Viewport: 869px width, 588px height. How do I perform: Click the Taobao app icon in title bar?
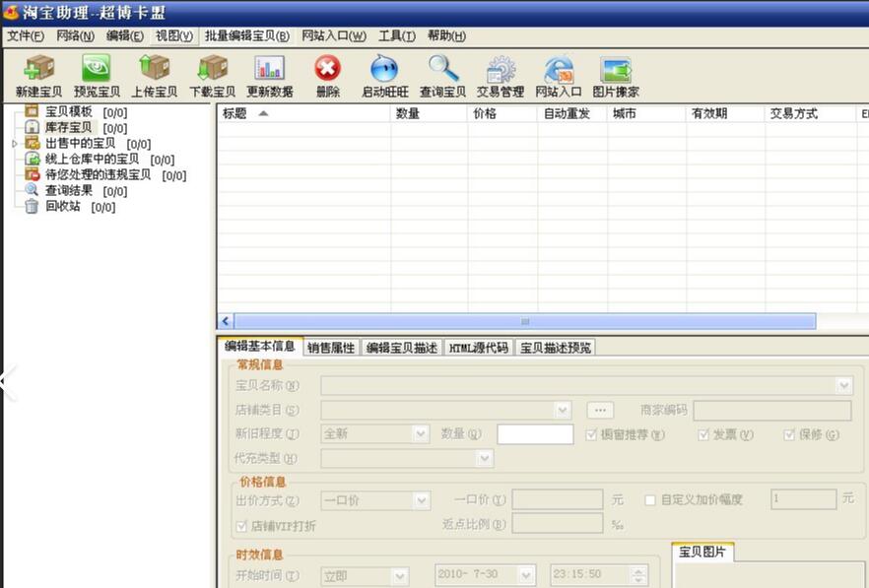(x=11, y=12)
